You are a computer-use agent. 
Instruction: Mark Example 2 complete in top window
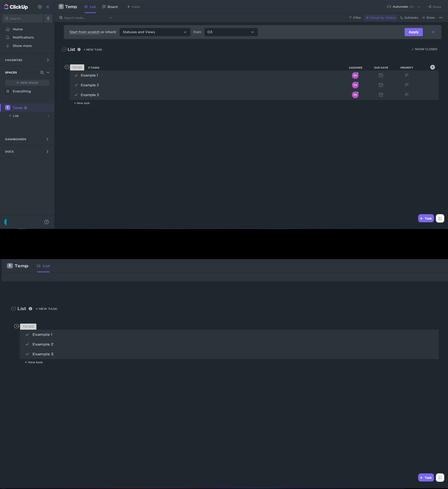click(76, 85)
